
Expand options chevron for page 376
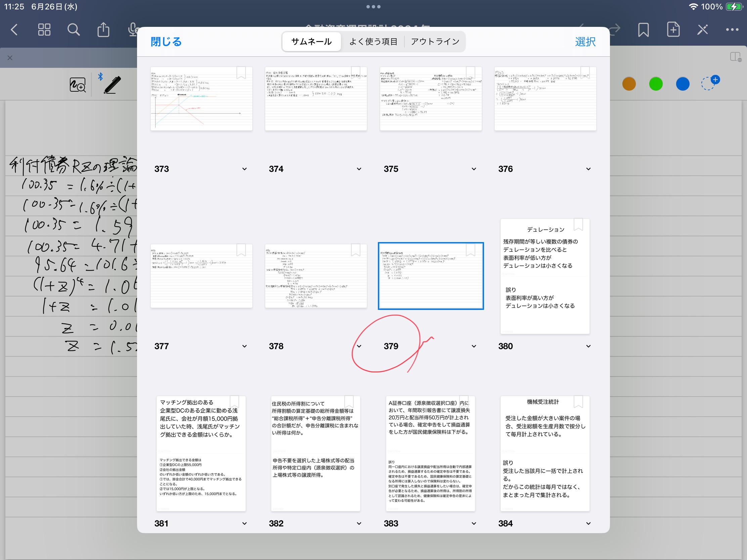click(588, 169)
